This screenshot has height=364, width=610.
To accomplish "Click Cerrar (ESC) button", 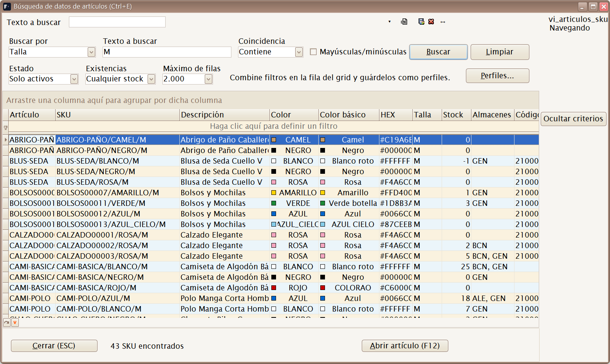I will click(x=54, y=346).
